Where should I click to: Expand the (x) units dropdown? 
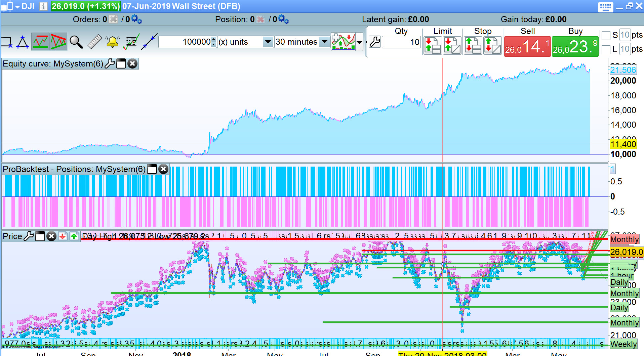click(x=268, y=42)
